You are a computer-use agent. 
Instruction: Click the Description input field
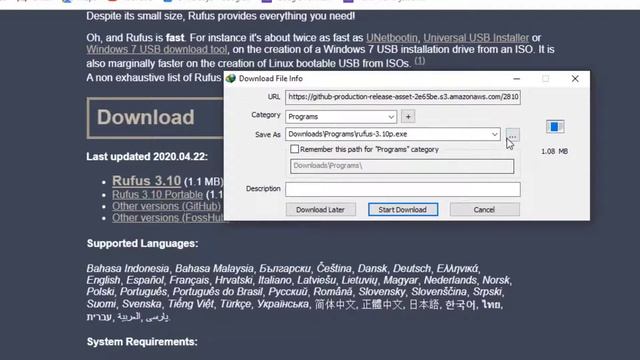pyautogui.click(x=403, y=189)
